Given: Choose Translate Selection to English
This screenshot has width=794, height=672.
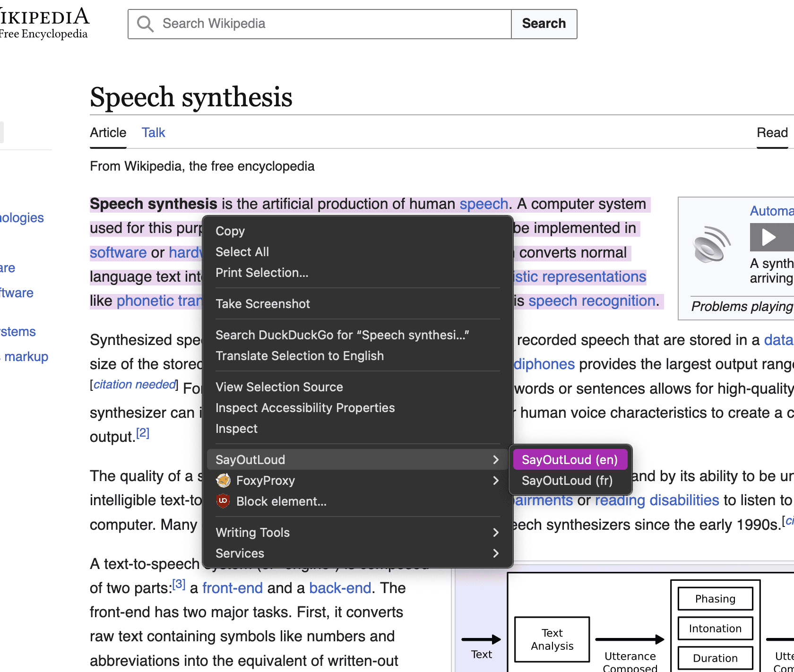Looking at the screenshot, I should [358, 356].
